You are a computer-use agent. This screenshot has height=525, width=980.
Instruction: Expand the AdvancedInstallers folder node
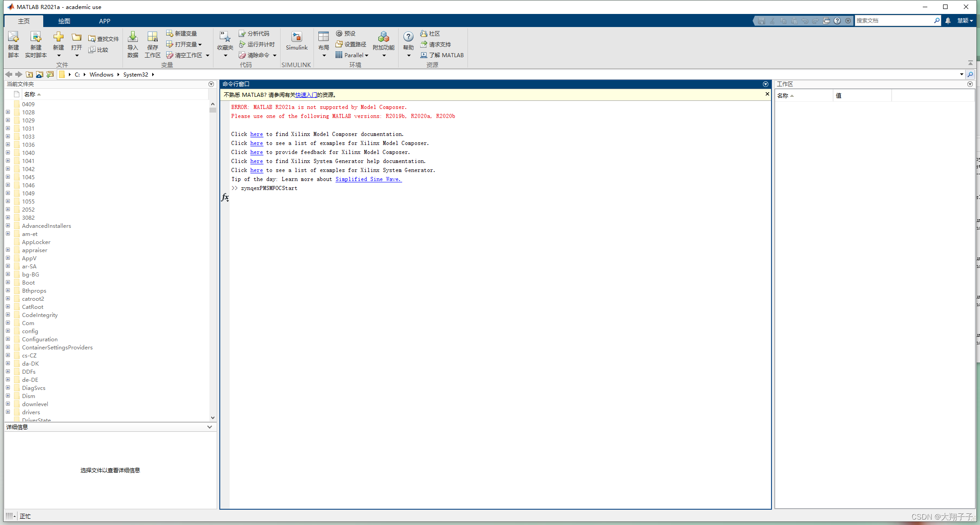[8, 226]
